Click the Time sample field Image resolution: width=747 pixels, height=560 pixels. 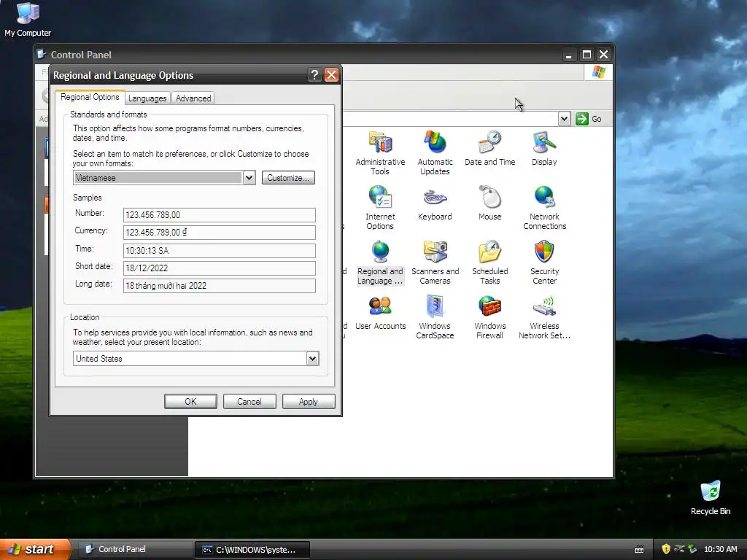219,251
